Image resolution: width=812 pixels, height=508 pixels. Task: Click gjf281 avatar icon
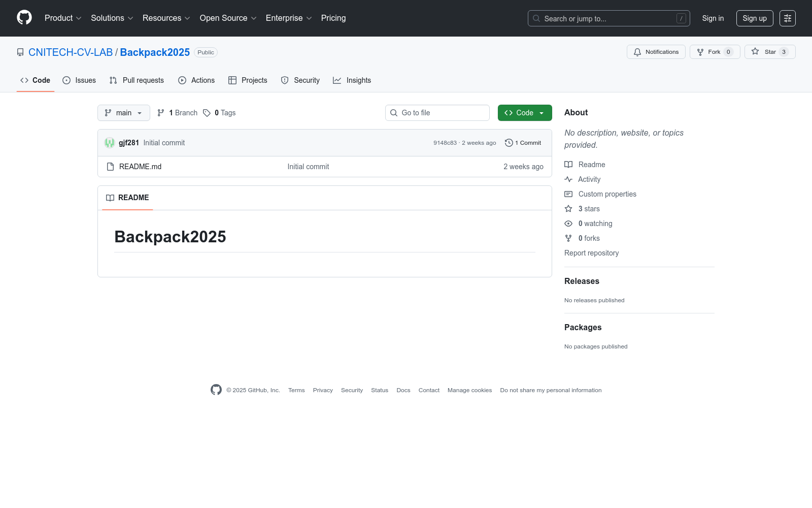pyautogui.click(x=110, y=143)
